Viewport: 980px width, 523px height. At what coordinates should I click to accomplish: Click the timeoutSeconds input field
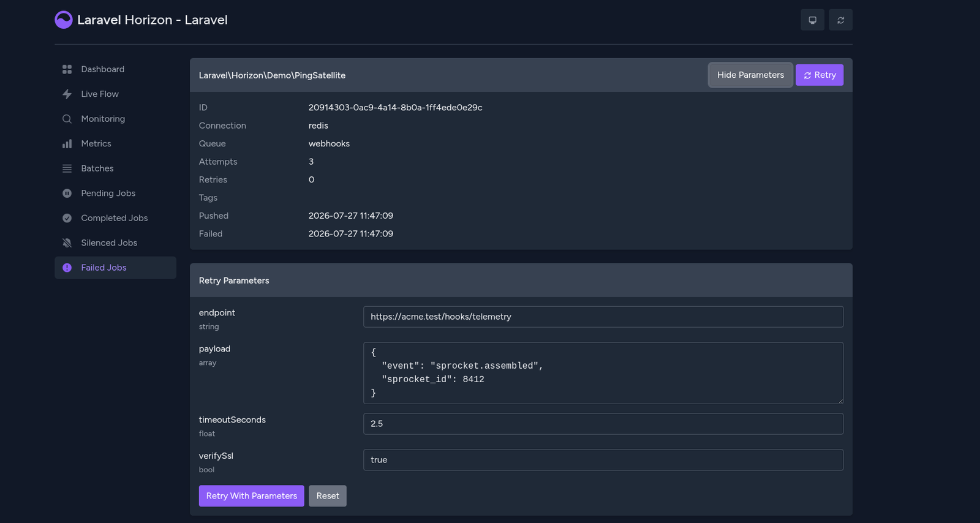tap(603, 424)
